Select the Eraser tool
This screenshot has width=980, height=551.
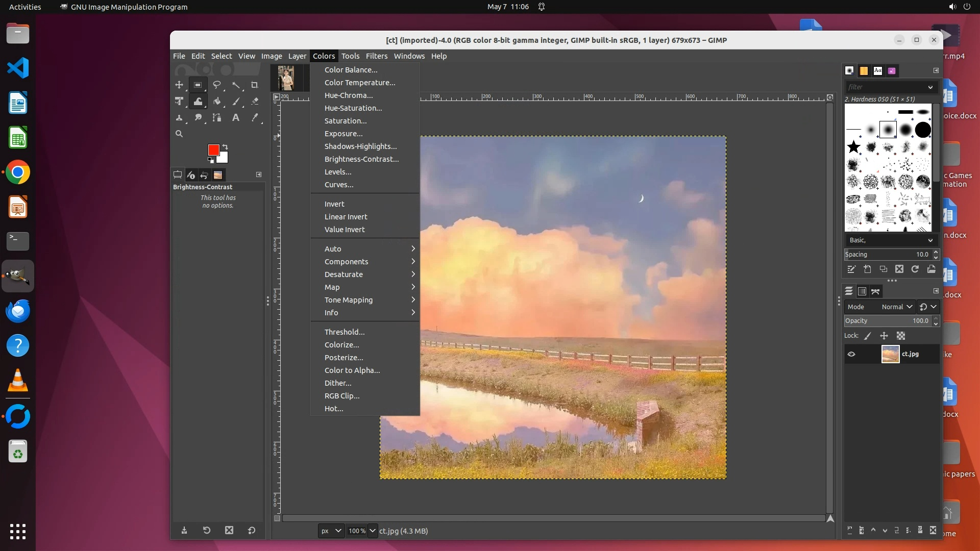(254, 101)
